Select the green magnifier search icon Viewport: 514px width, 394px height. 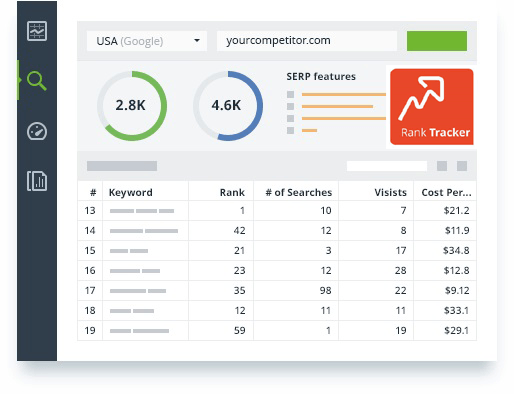[x=37, y=81]
